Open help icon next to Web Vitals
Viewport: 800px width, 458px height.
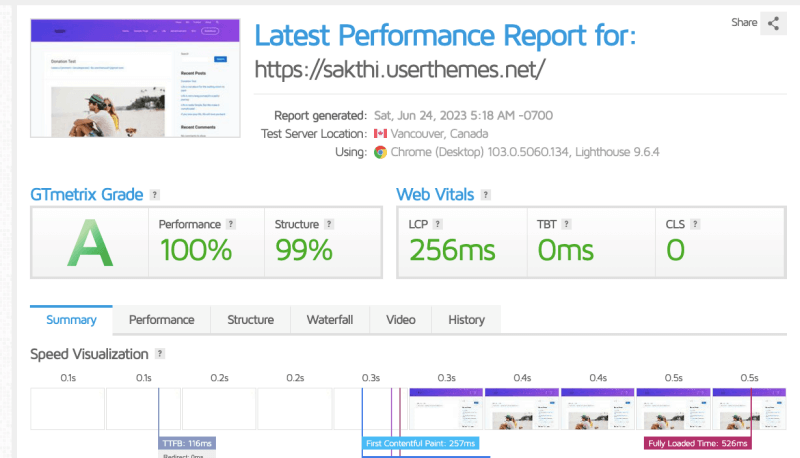click(x=486, y=195)
